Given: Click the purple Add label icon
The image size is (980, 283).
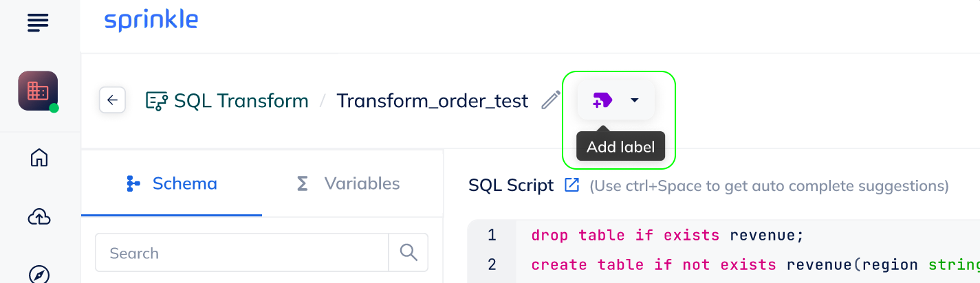Looking at the screenshot, I should click(x=602, y=100).
